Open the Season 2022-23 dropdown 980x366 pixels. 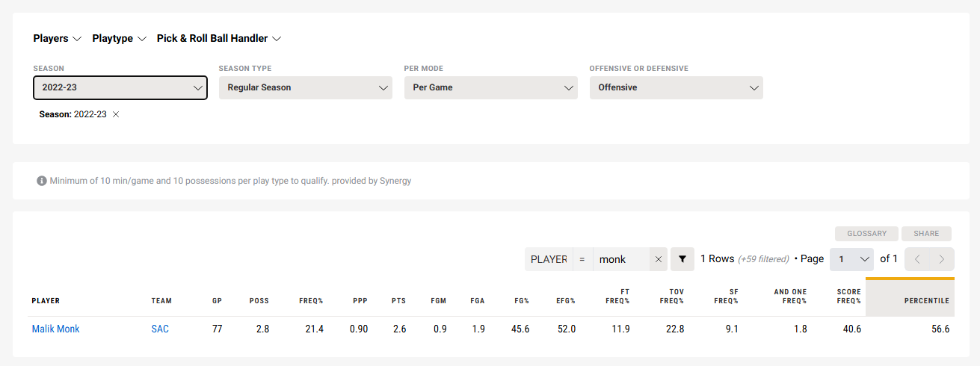pos(120,87)
